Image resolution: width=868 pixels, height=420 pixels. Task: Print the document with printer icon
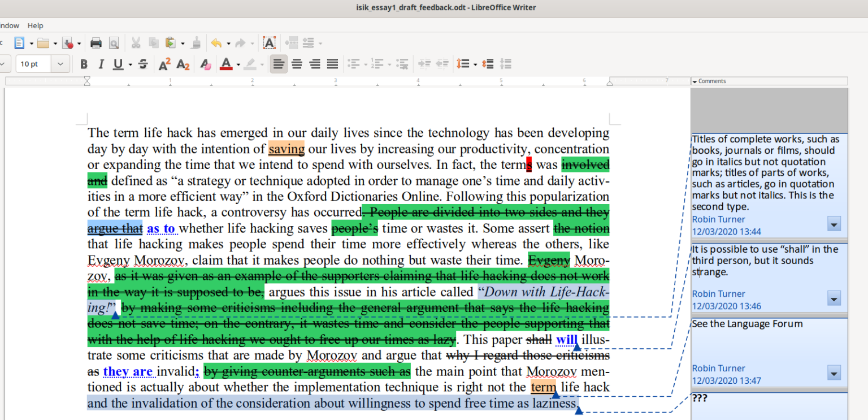[96, 43]
